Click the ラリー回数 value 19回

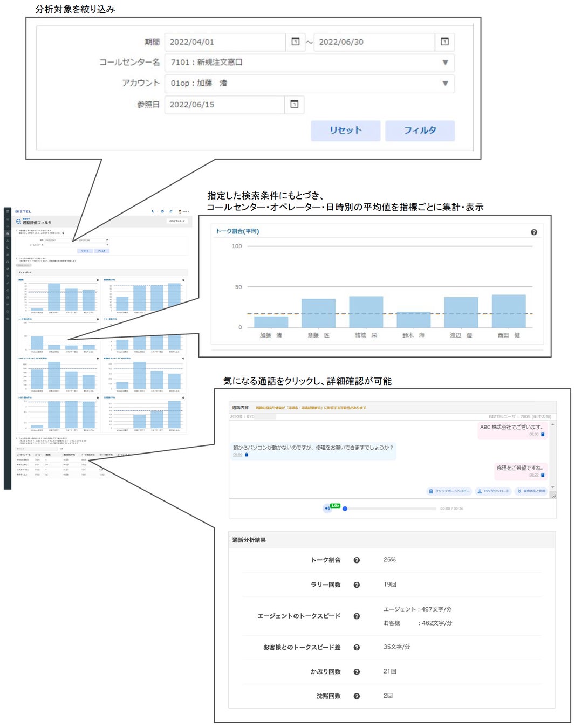coord(390,585)
